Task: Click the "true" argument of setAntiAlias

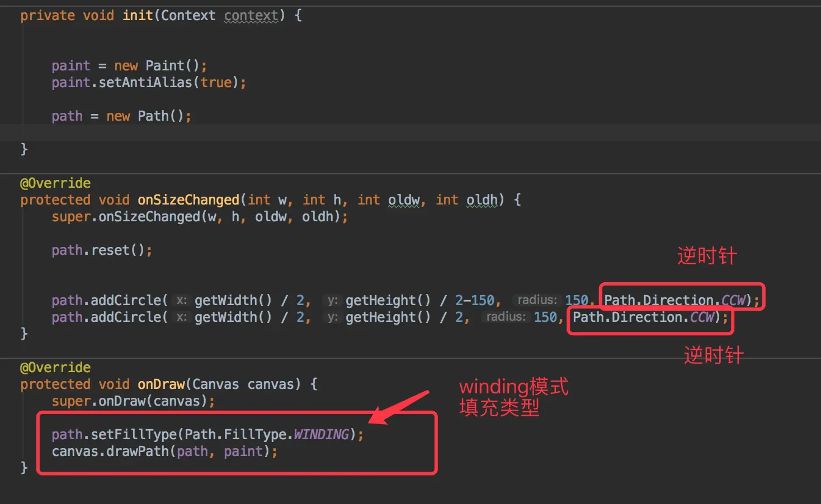Action: [216, 82]
